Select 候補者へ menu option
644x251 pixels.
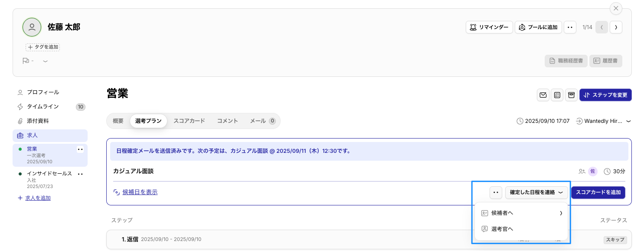[521, 213]
